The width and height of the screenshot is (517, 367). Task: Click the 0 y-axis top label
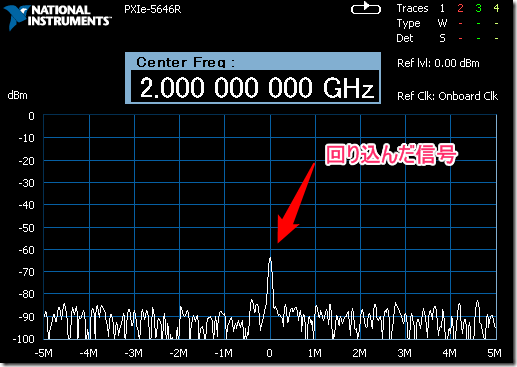click(31, 116)
